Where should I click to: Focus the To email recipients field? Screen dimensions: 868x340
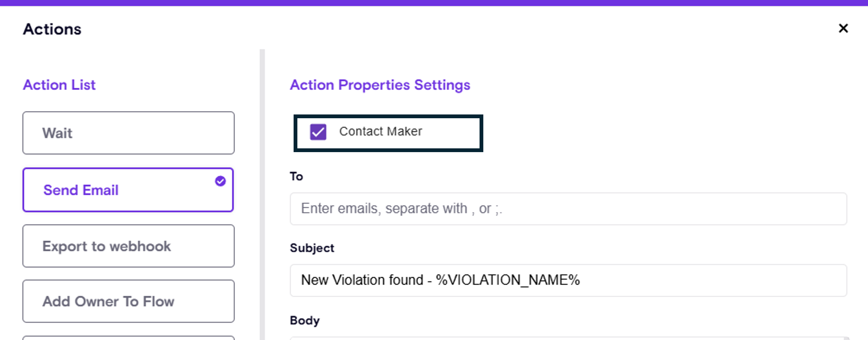(568, 209)
